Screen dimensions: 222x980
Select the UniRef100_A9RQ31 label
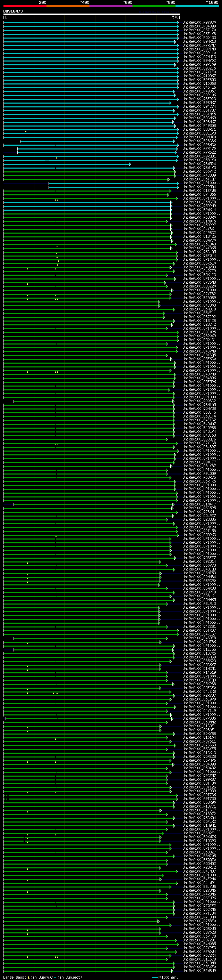click(x=199, y=156)
